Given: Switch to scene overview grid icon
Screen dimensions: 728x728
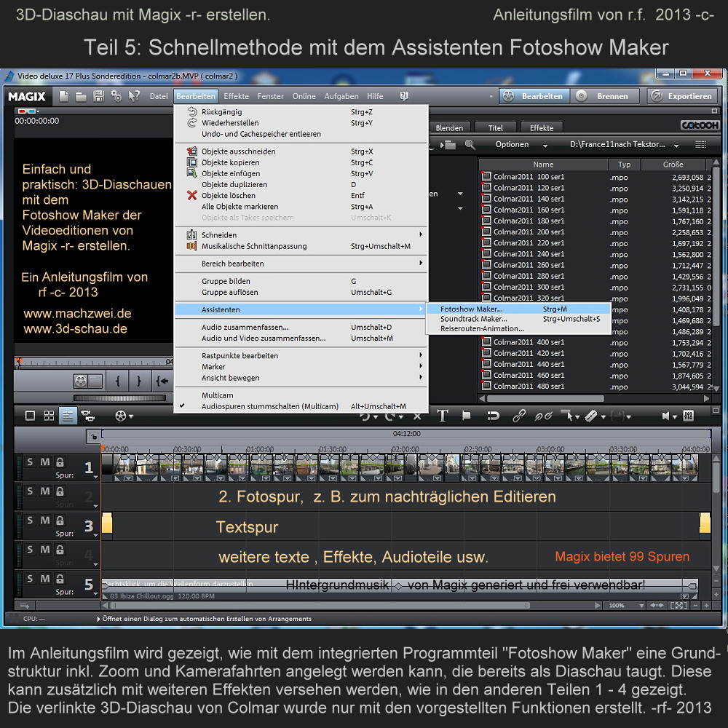Looking at the screenshot, I should [49, 416].
